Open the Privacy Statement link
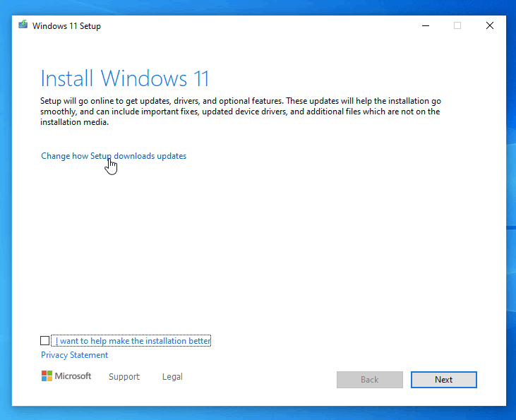Viewport: 516px width, 420px height. [74, 355]
